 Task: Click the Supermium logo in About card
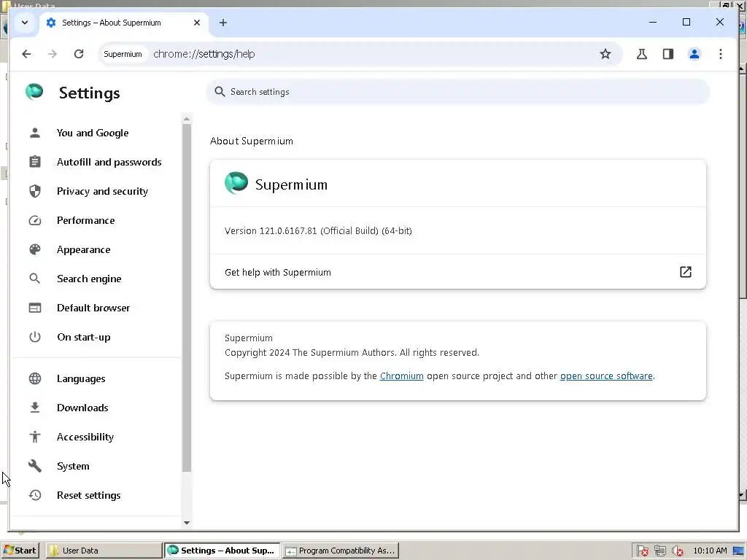236,183
